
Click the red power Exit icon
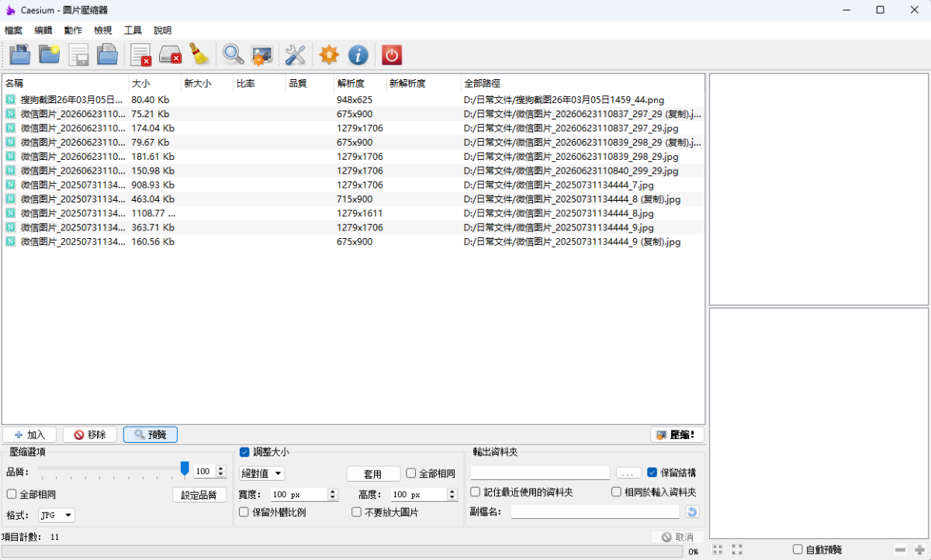pyautogui.click(x=392, y=54)
